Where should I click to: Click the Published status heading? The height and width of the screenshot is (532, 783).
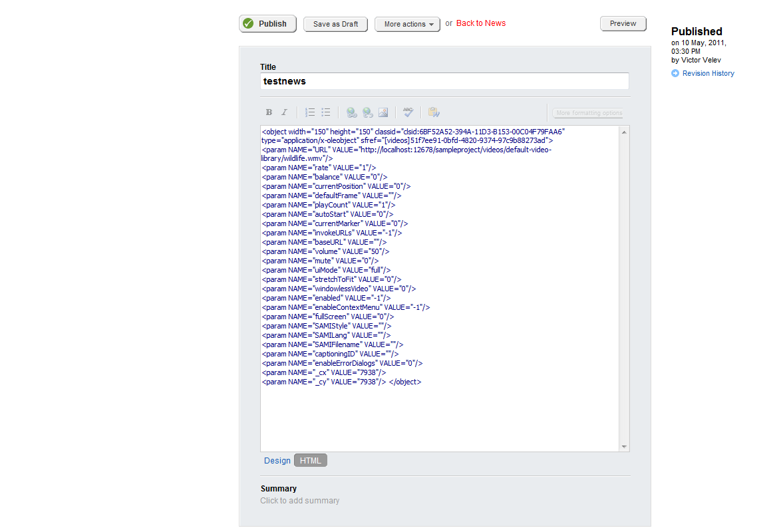click(x=697, y=31)
